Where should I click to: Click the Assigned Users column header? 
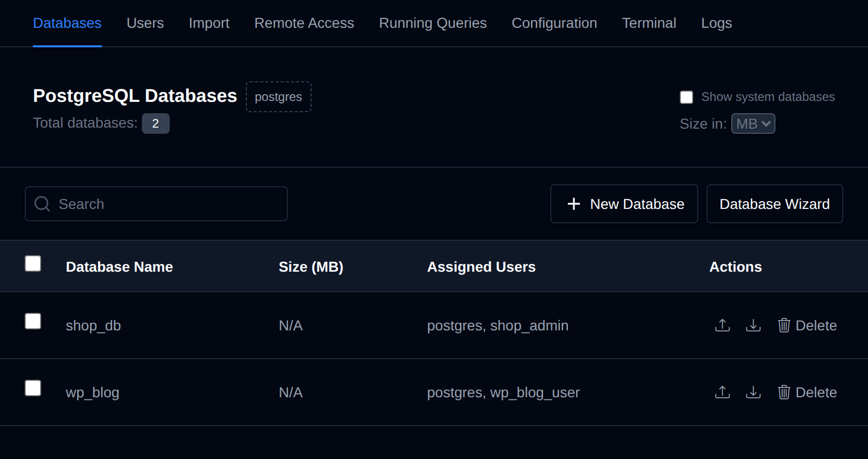pos(481,267)
